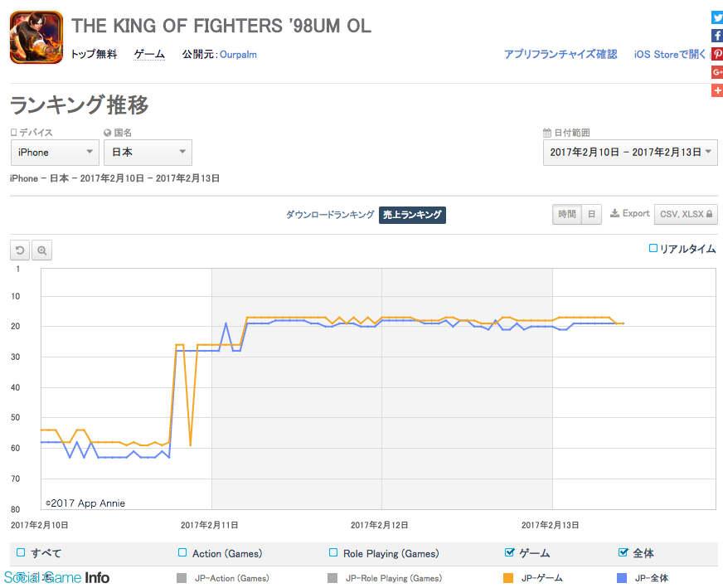Tick the Action (Games) checkbox
Image resolution: width=723 pixels, height=588 pixels.
(182, 552)
